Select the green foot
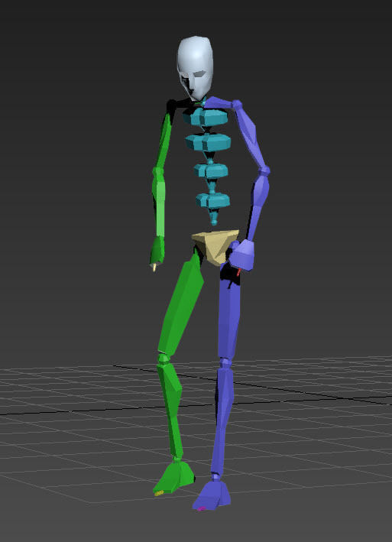This screenshot has height=542, width=392. click(x=173, y=476)
